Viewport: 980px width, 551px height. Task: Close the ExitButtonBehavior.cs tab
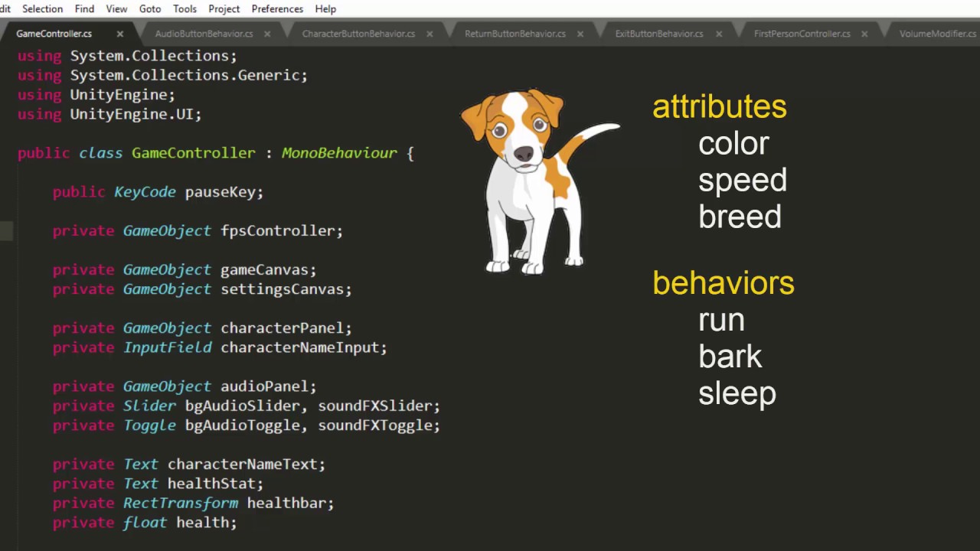click(718, 34)
